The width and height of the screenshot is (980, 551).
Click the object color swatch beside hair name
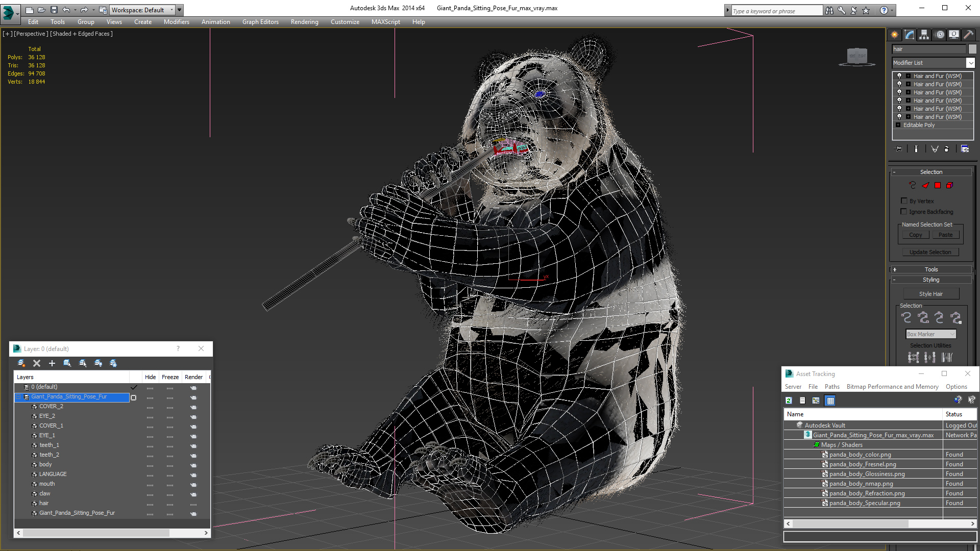[x=972, y=49]
